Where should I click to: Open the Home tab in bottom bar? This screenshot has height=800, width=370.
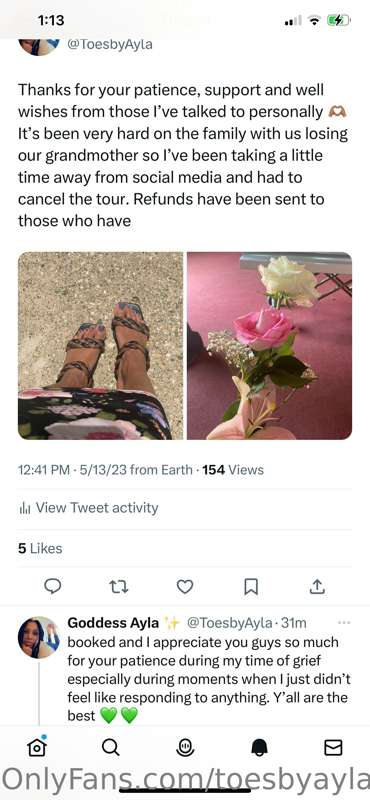(x=37, y=747)
